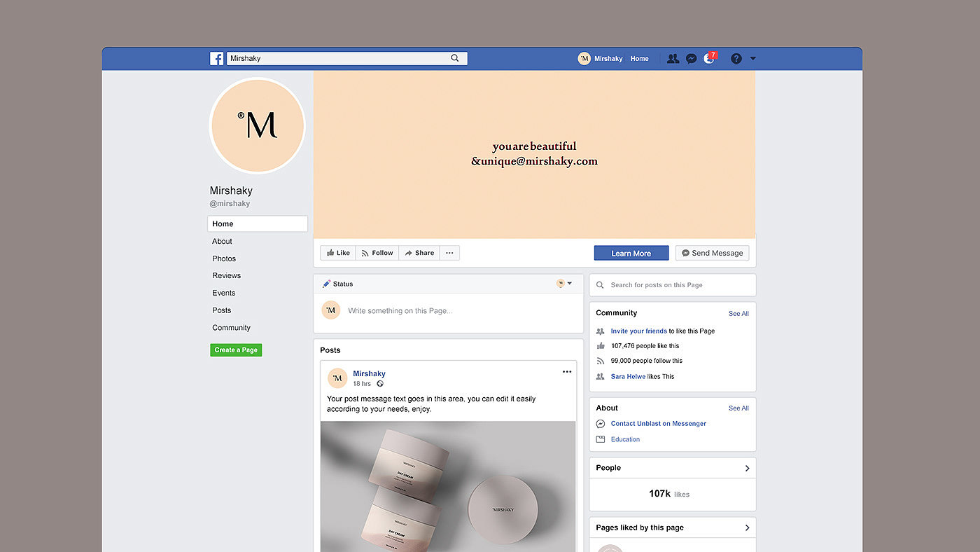Open the post-as avatar dropdown in Status
The image size is (980, 552).
click(x=564, y=284)
